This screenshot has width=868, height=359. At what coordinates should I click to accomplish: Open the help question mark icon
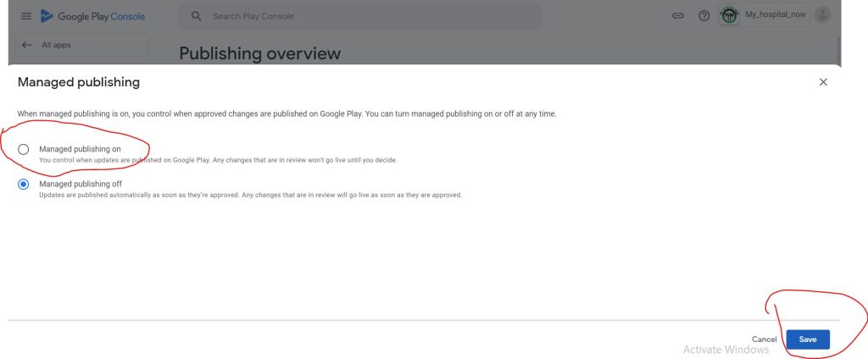click(x=704, y=16)
